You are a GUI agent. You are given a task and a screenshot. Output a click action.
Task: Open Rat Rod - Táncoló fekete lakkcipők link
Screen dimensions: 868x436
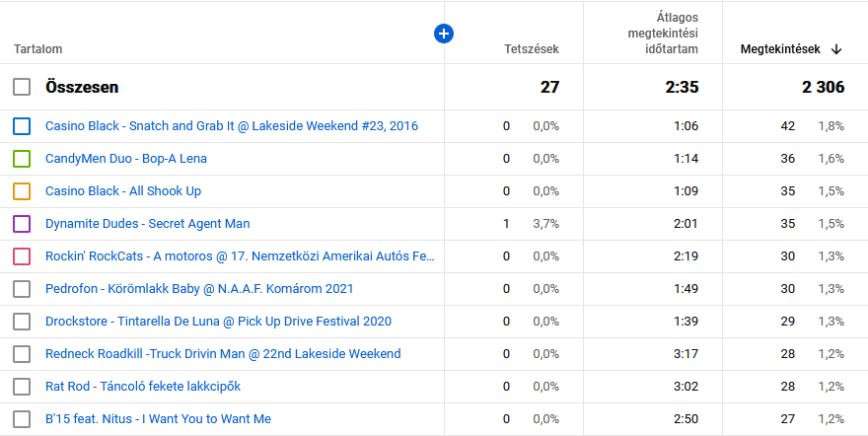pyautogui.click(x=142, y=387)
